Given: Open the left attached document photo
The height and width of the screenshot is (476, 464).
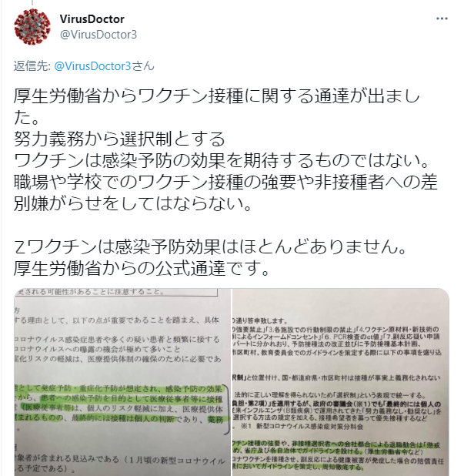Looking at the screenshot, I should [122, 382].
